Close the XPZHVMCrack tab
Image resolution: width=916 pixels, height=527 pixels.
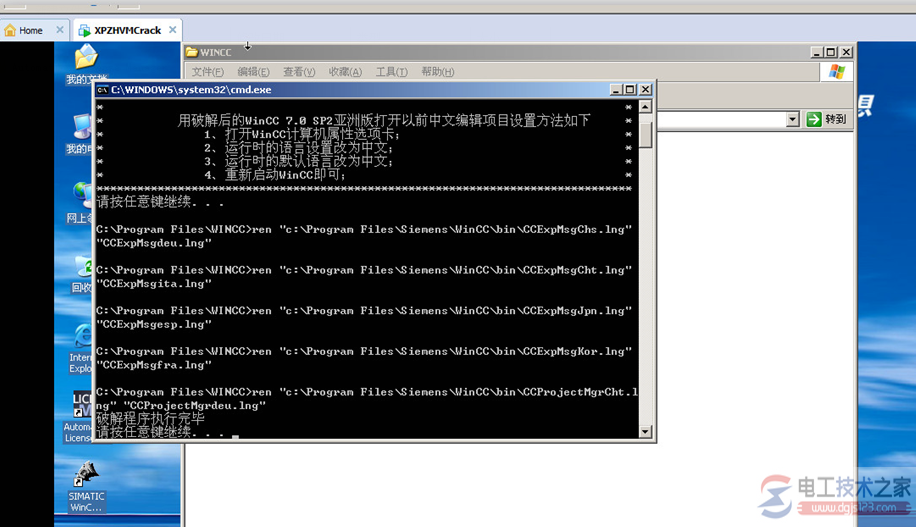coord(172,30)
